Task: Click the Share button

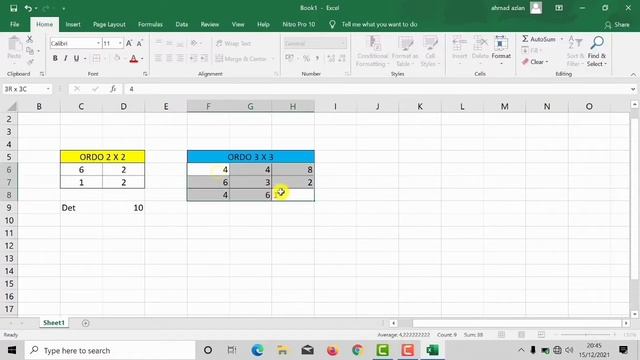Action: click(617, 25)
